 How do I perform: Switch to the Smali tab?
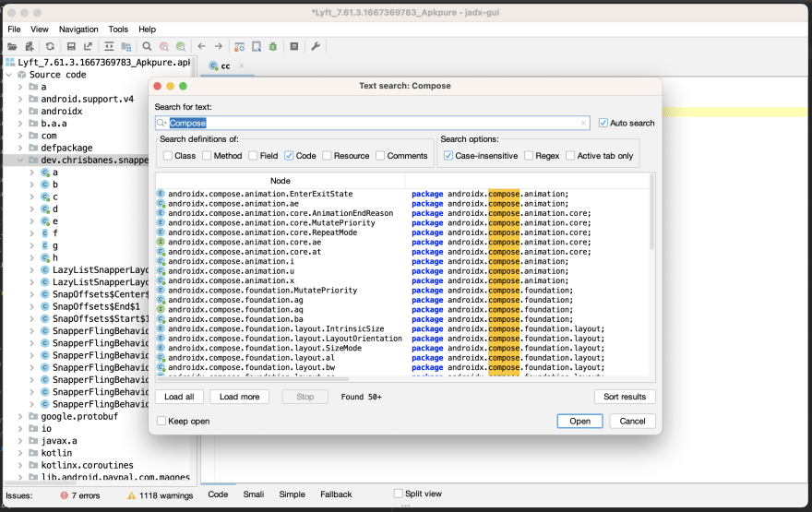pos(254,494)
